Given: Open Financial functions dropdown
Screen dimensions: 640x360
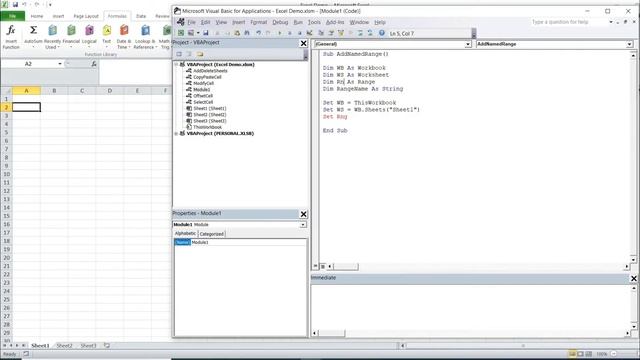Looking at the screenshot, I should (x=71, y=36).
